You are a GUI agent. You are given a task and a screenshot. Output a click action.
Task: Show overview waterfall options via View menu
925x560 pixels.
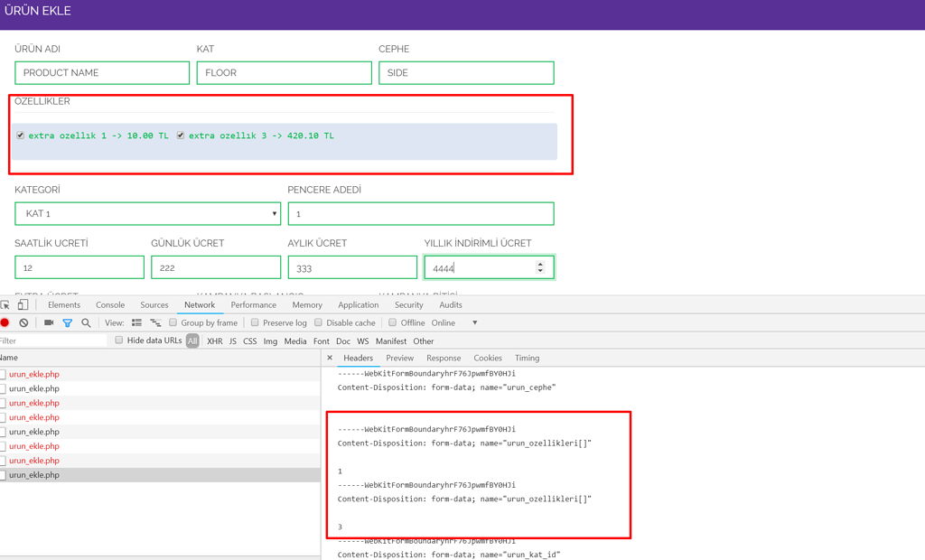coord(158,322)
